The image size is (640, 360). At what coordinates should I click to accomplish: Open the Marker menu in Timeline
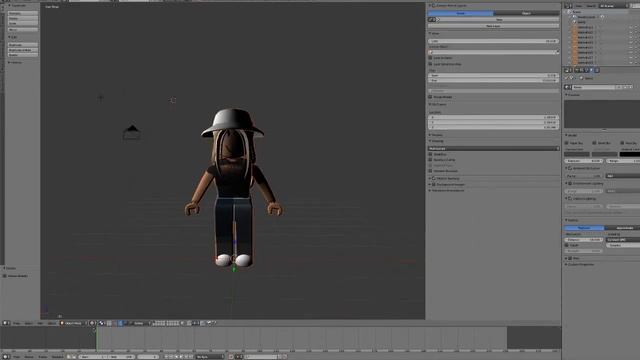pos(29,357)
